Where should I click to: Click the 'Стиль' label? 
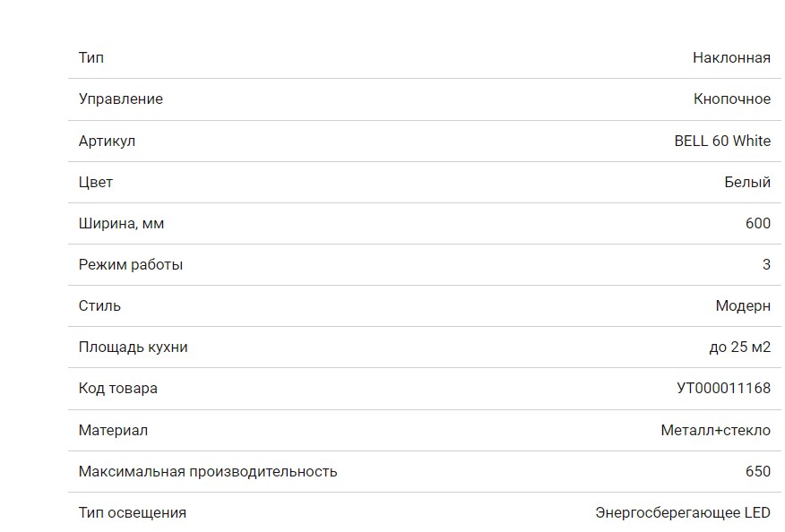click(x=99, y=305)
